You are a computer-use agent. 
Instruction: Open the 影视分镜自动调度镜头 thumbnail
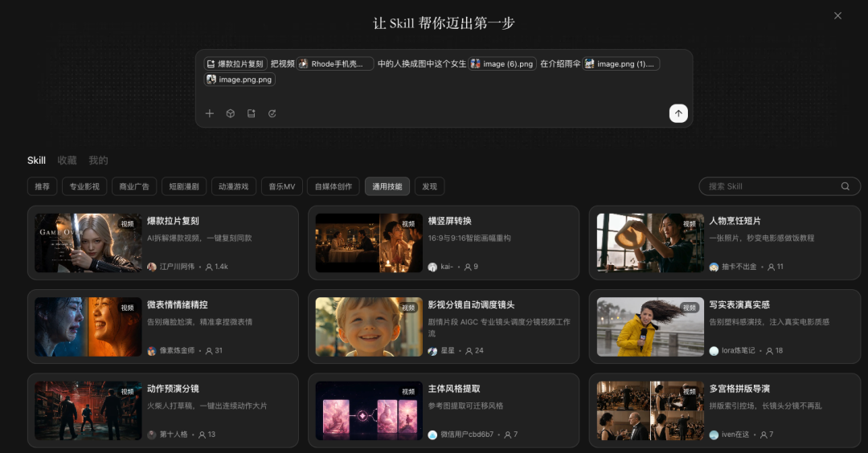(369, 327)
